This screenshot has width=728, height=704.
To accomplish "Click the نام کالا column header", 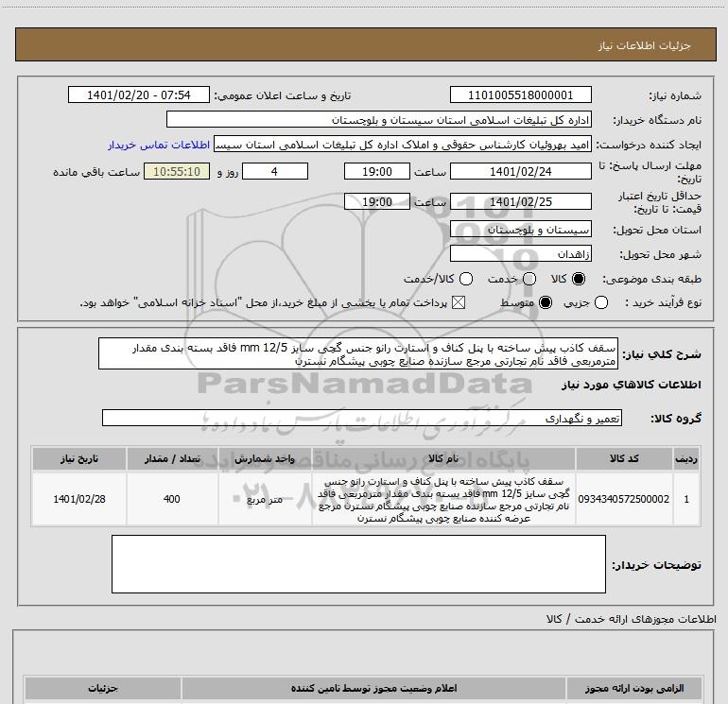I will (443, 459).
